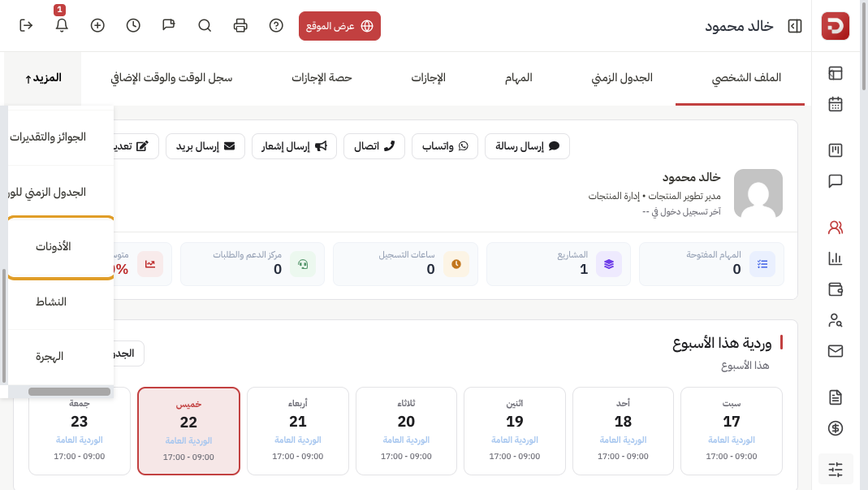Open the notifications bell
Screen dimensions: 868x490
(62, 25)
